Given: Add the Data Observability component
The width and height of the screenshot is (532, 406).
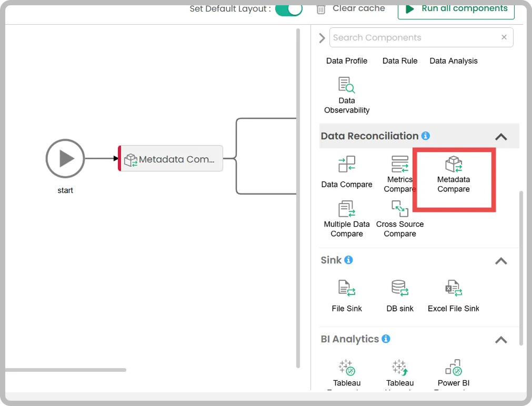Looking at the screenshot, I should coord(346,95).
